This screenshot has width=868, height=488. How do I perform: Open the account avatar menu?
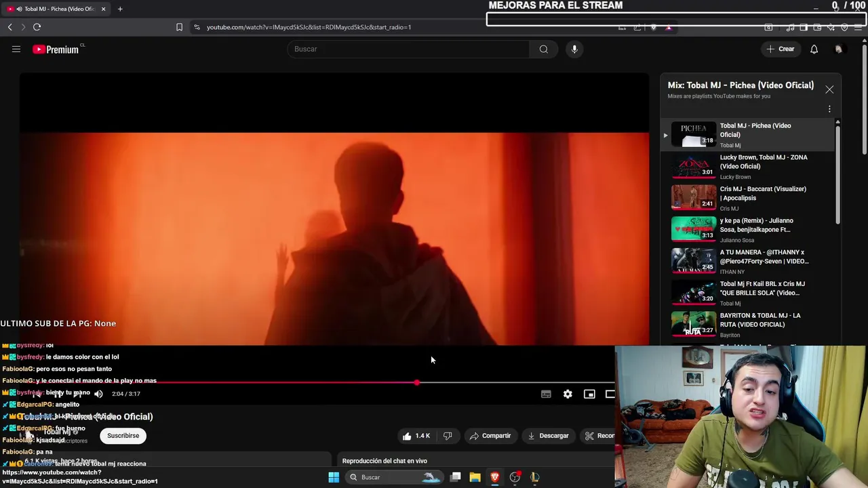839,49
